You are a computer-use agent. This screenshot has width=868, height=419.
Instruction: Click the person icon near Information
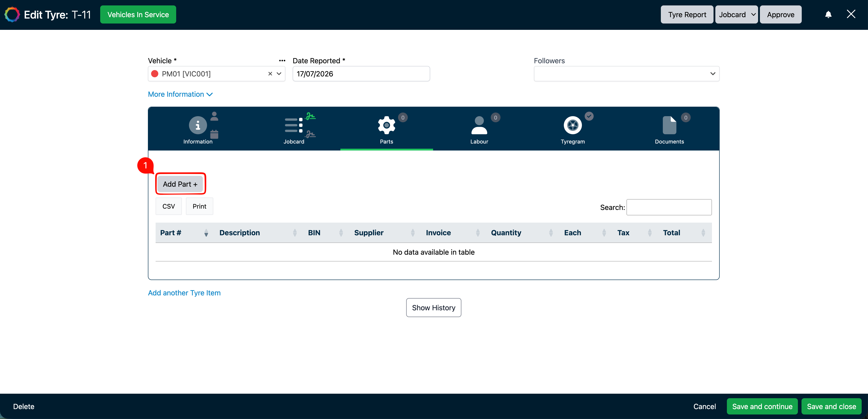[214, 116]
